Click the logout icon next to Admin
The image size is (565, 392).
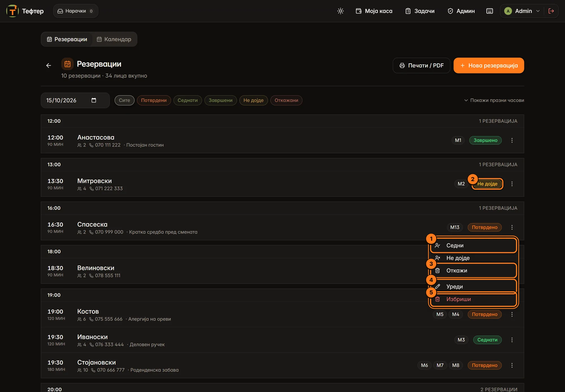[551, 11]
